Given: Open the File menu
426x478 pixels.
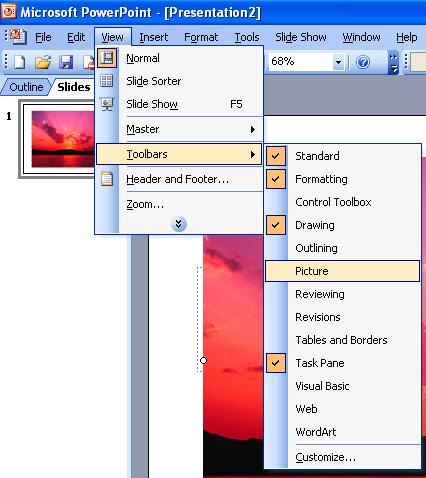Looking at the screenshot, I should click(43, 37).
